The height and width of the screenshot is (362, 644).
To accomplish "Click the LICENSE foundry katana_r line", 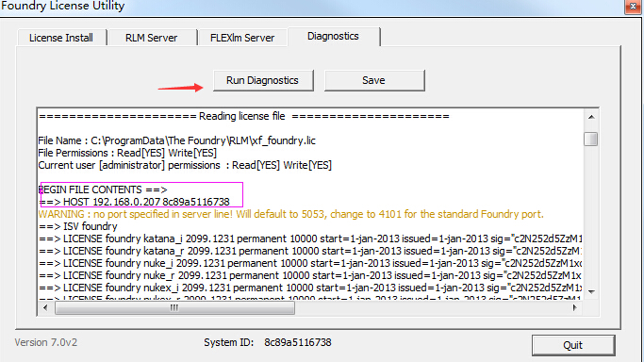I will pyautogui.click(x=310, y=251).
